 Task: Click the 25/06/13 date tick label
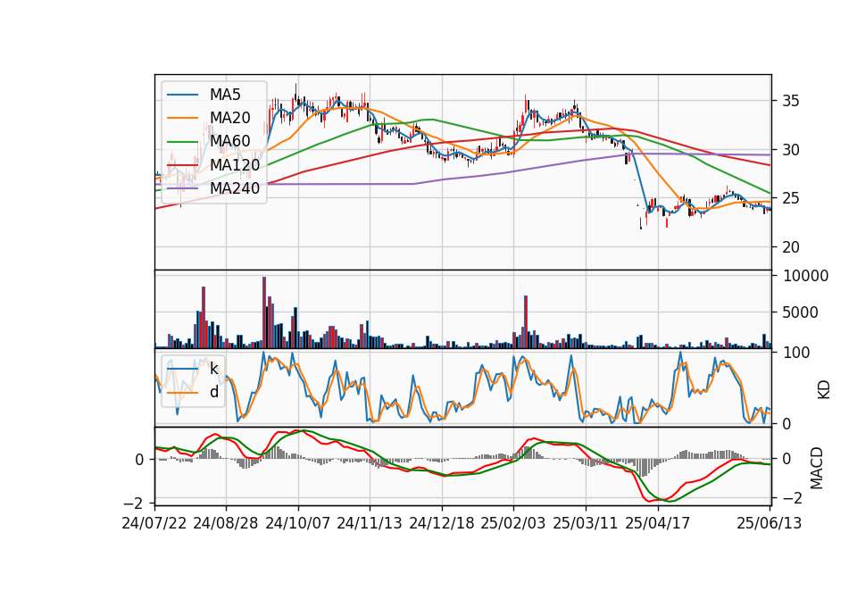tap(769, 523)
